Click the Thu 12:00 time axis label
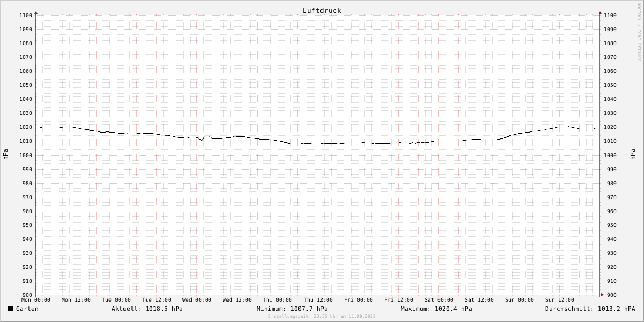This screenshot has width=644, height=322. click(x=318, y=300)
